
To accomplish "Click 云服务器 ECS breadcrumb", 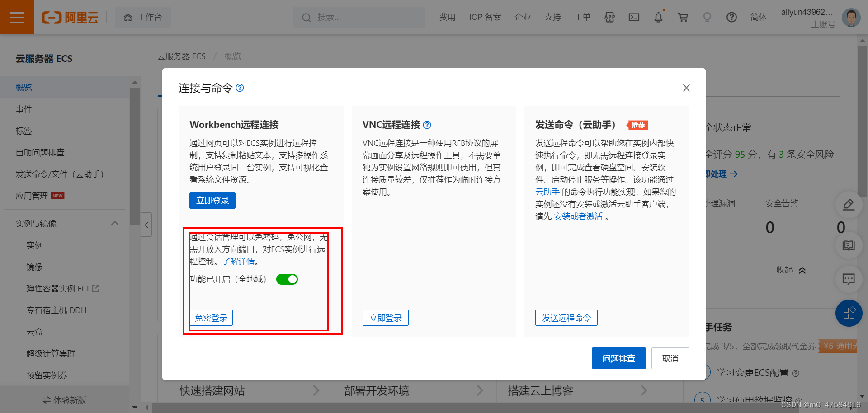I will [x=181, y=56].
